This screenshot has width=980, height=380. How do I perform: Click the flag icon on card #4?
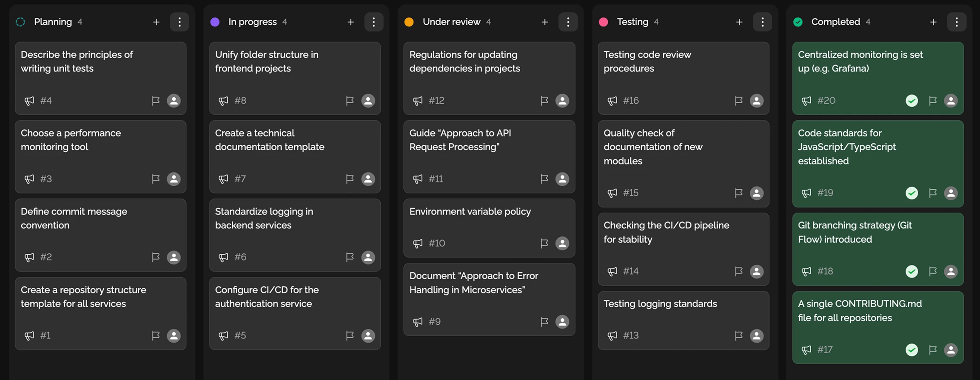pos(156,101)
